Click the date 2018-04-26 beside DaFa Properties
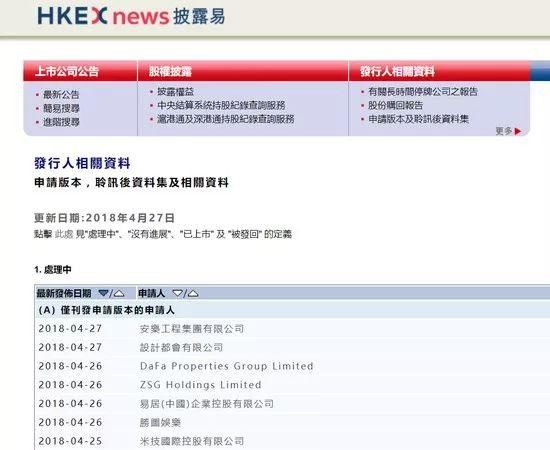The height and width of the screenshot is (450, 550). [70, 366]
